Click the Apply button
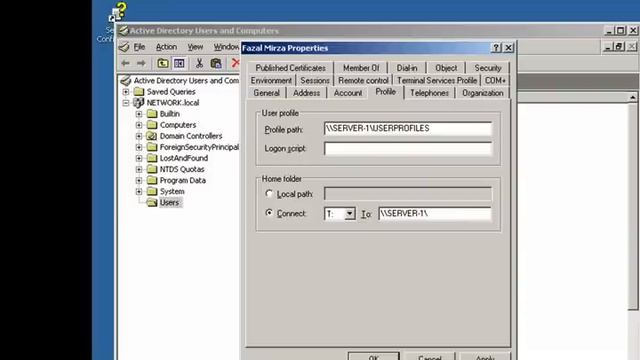This screenshot has width=640, height=360. 485,356
